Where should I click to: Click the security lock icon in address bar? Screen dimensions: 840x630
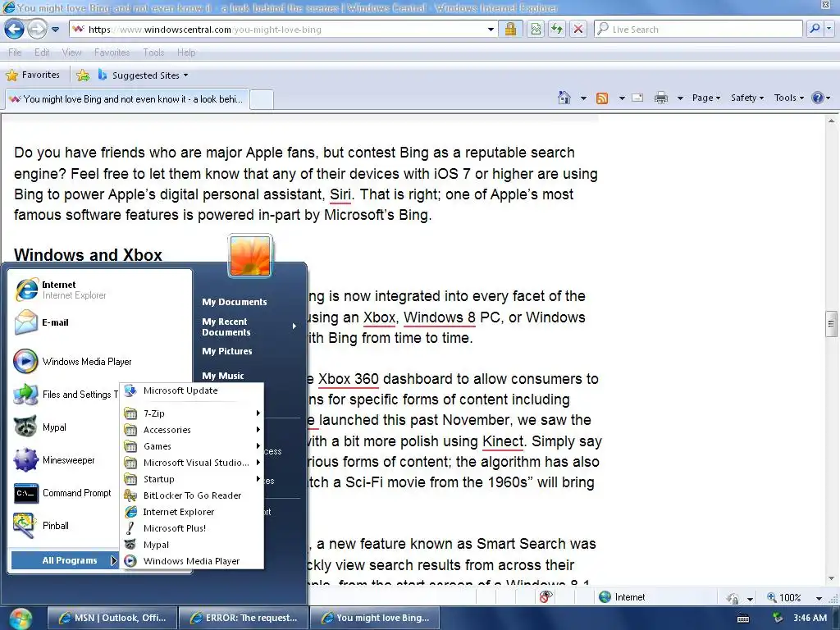pos(510,29)
